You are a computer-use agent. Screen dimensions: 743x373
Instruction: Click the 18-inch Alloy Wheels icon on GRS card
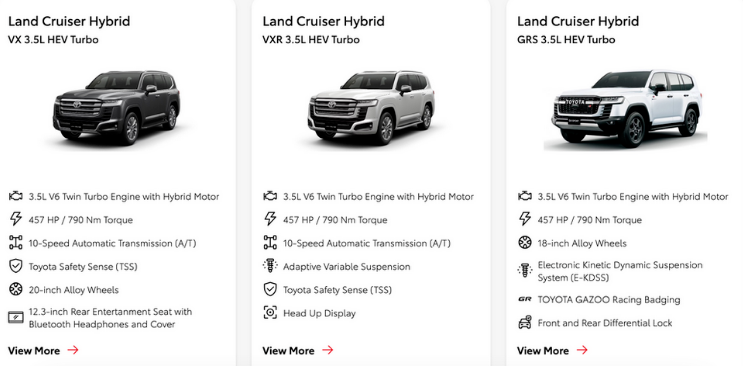pos(525,243)
